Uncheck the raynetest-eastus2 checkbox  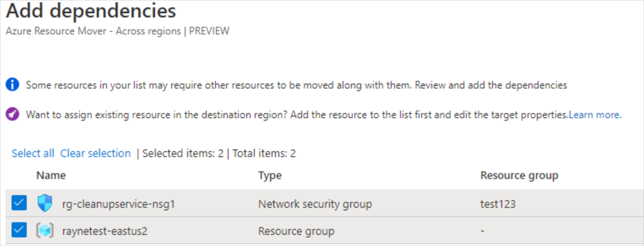click(19, 230)
